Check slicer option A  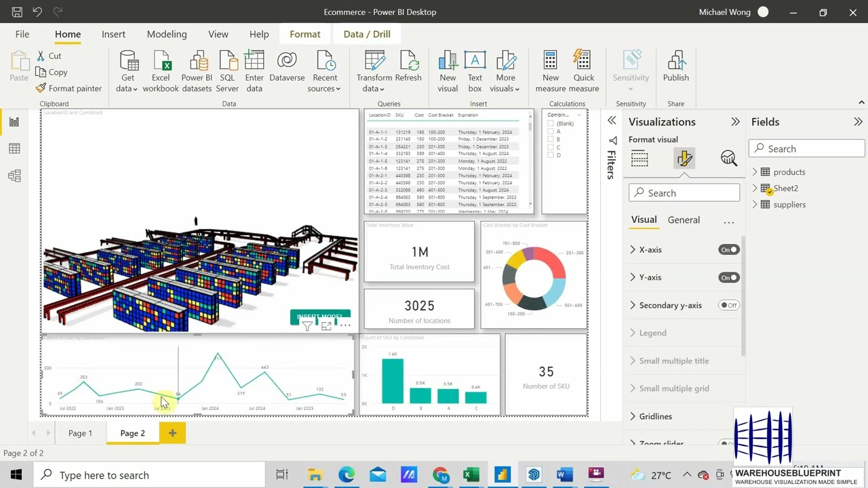tap(551, 131)
